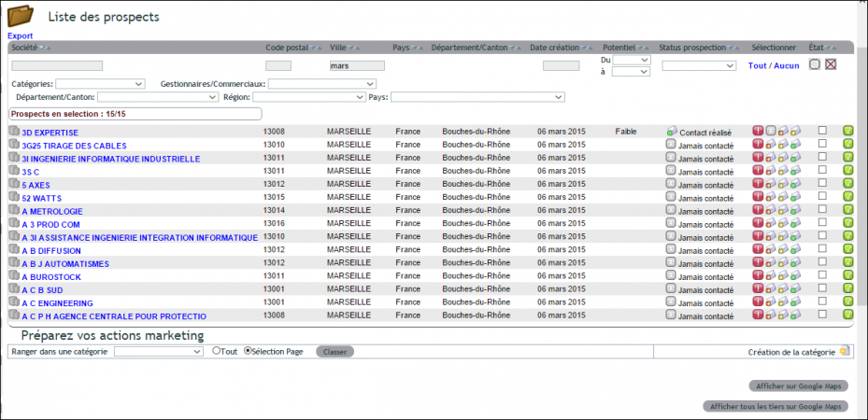Click company icon beside A METROLOGIE
The width and height of the screenshot is (868, 420).
pos(14,210)
